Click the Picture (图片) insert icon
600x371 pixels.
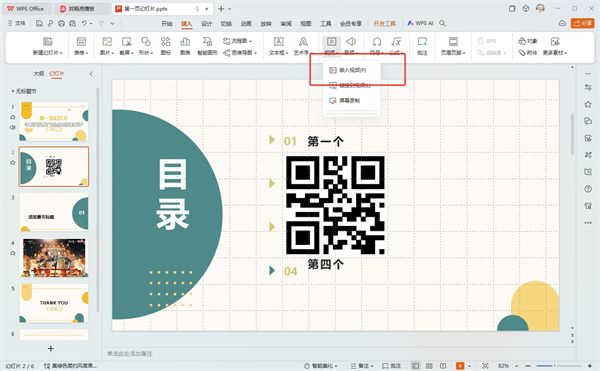coord(107,42)
